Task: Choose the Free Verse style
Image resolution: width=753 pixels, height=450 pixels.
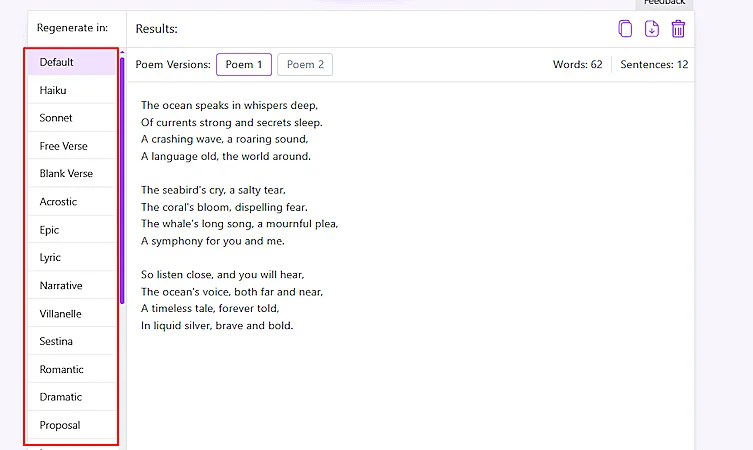Action: [x=72, y=146]
